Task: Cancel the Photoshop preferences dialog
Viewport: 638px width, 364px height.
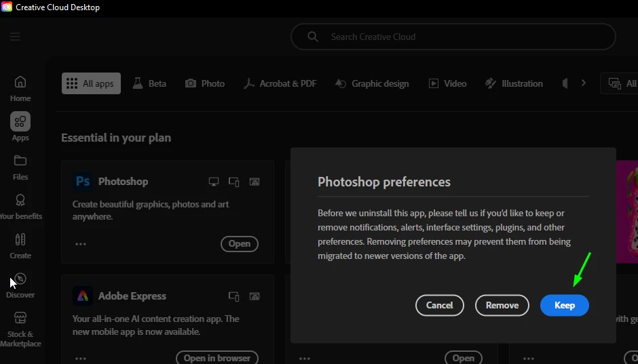Action: pos(439,305)
